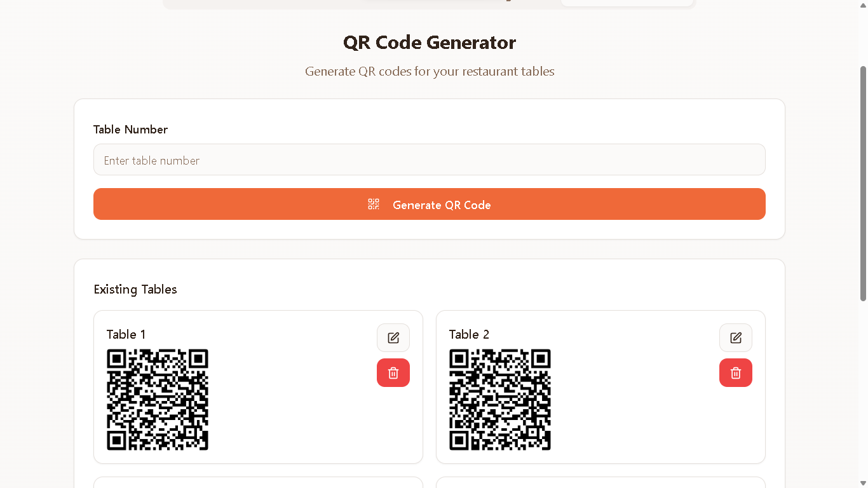
Task: Click the Table 1 card title
Action: (126, 335)
